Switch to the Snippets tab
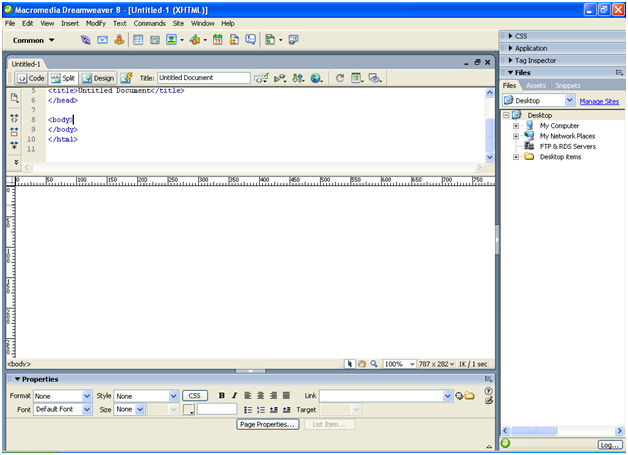The image size is (628, 455). [x=568, y=85]
